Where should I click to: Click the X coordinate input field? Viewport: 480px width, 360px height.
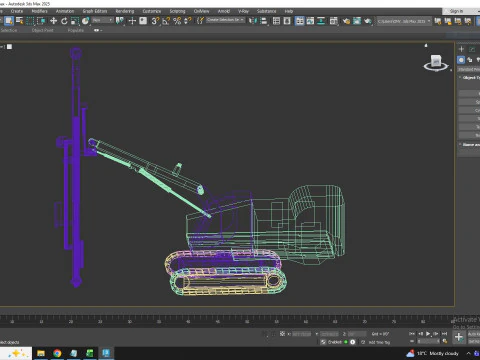pos(301,334)
